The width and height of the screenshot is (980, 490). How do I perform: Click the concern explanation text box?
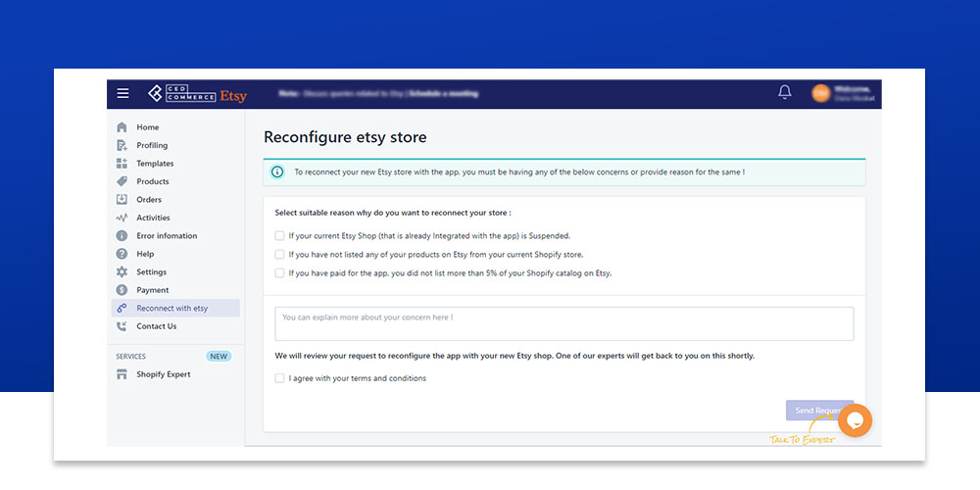pos(564,323)
